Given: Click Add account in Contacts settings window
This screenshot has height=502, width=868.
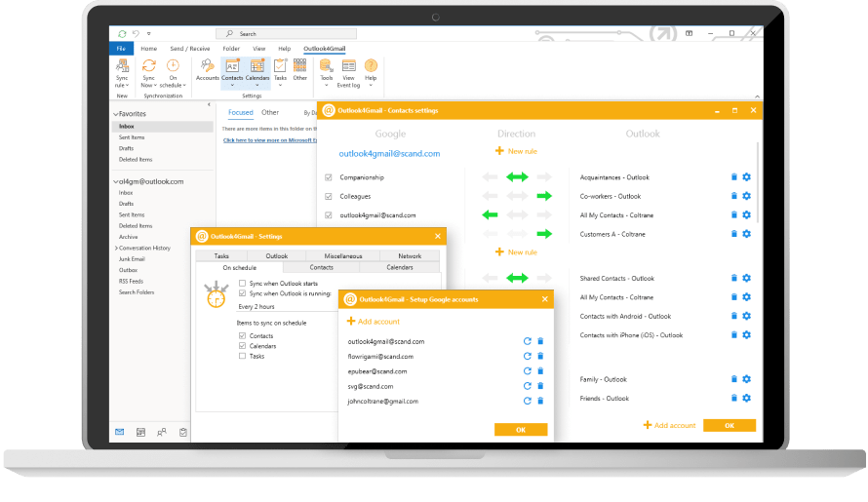Looking at the screenshot, I should tap(669, 425).
